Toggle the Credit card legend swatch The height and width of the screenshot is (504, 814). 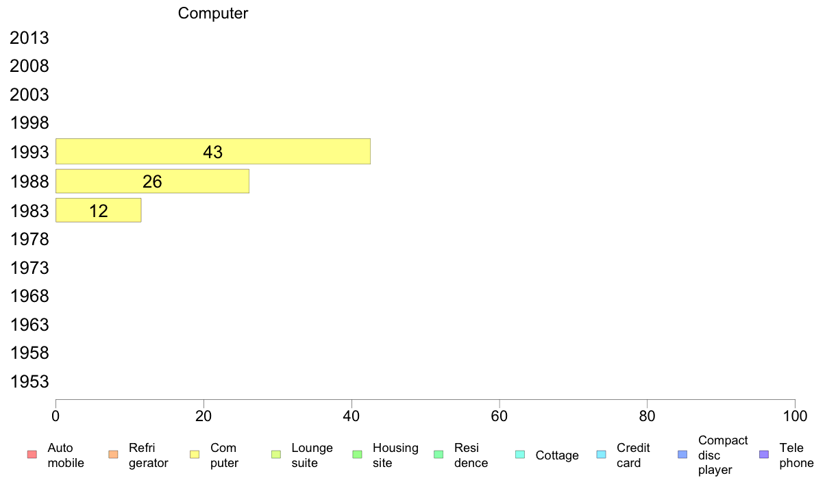pos(601,455)
